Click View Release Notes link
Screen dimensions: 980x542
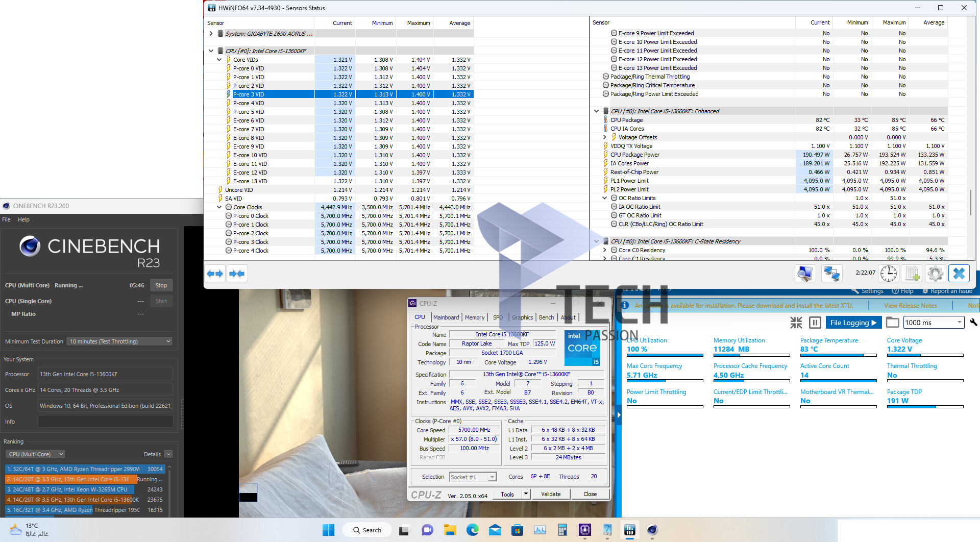coord(910,306)
